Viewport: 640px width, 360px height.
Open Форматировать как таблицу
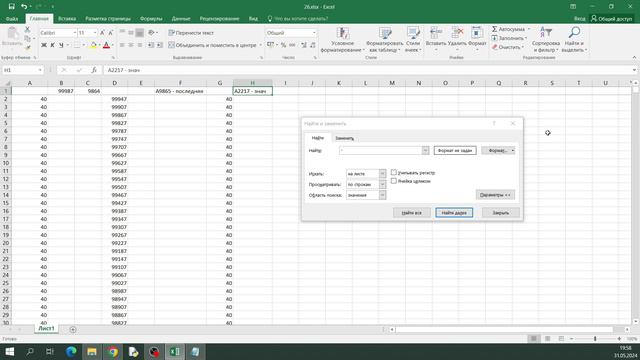(384, 40)
